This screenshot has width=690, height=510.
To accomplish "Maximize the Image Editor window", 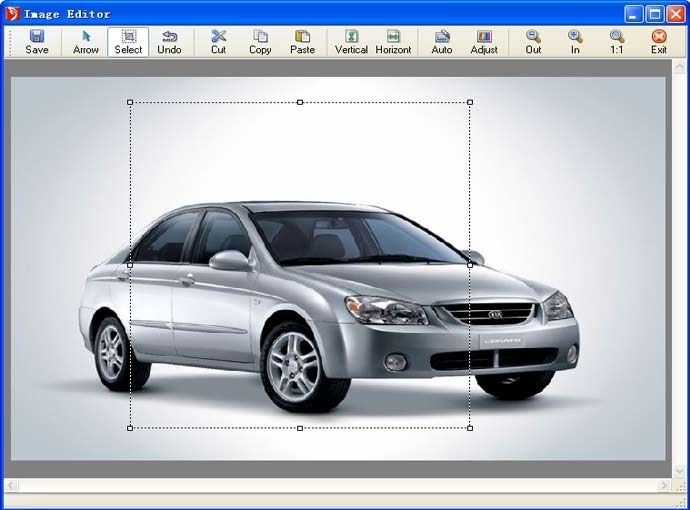I will click(654, 14).
